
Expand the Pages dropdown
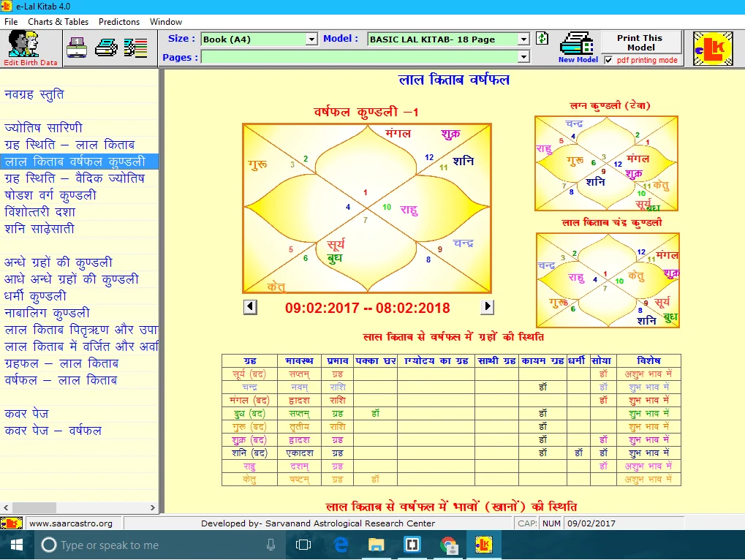(523, 57)
